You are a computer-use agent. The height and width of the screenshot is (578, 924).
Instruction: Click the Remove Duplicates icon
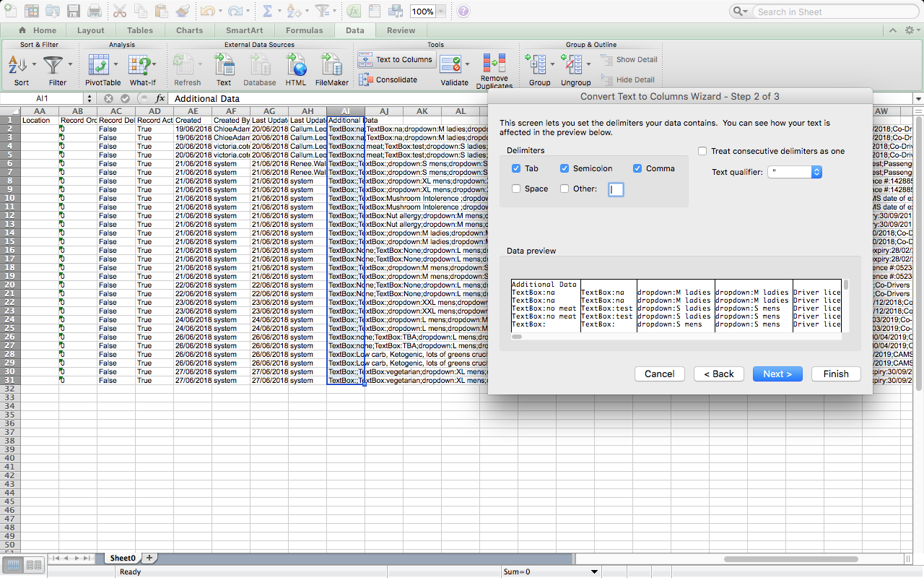494,66
